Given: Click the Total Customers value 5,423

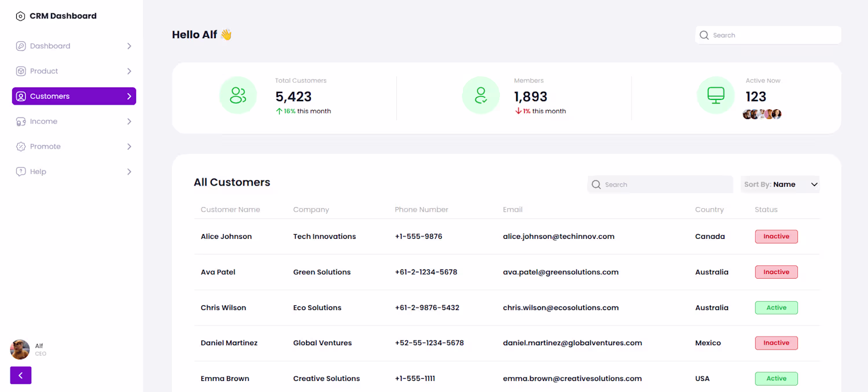Looking at the screenshot, I should (293, 97).
